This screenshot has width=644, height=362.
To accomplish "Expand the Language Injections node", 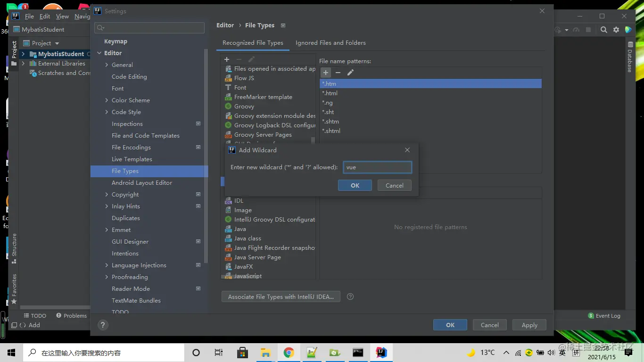I will click(107, 265).
